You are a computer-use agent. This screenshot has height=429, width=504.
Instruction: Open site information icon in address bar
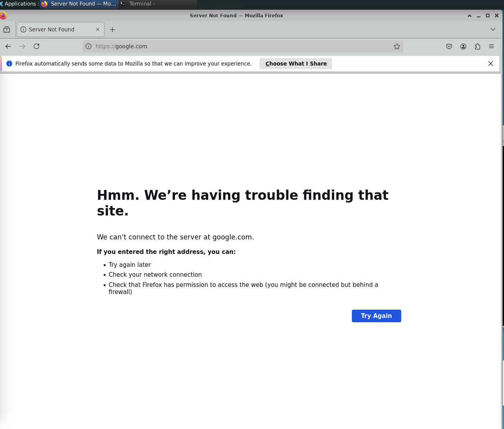pyautogui.click(x=89, y=46)
